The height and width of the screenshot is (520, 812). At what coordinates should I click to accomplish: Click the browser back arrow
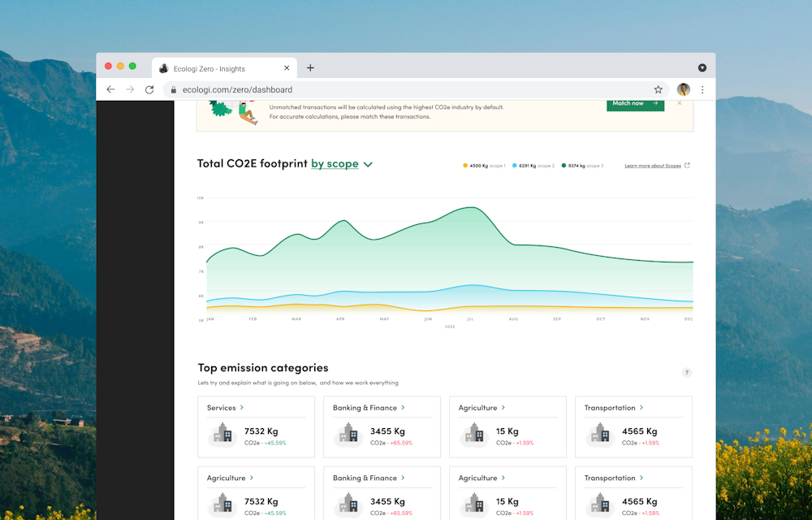click(111, 89)
